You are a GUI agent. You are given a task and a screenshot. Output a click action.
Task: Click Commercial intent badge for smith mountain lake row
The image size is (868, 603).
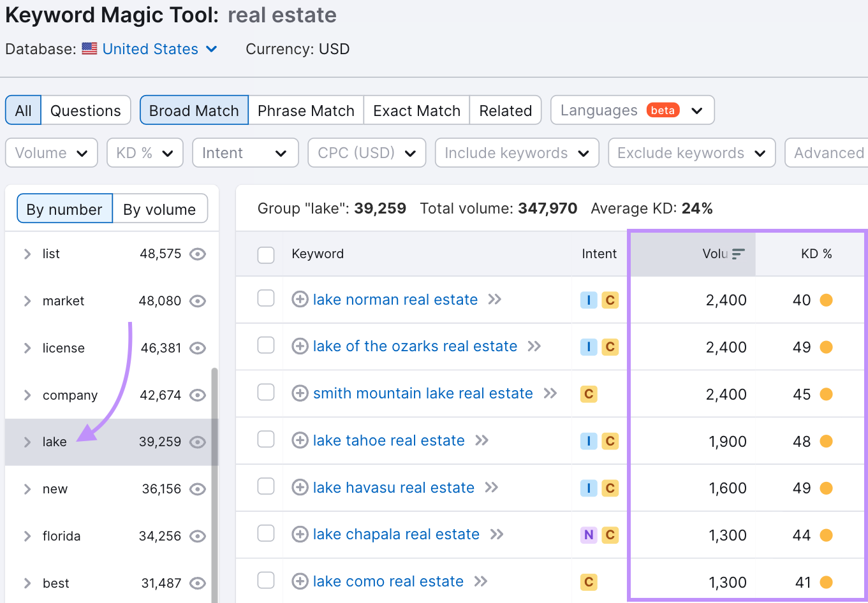tap(589, 394)
